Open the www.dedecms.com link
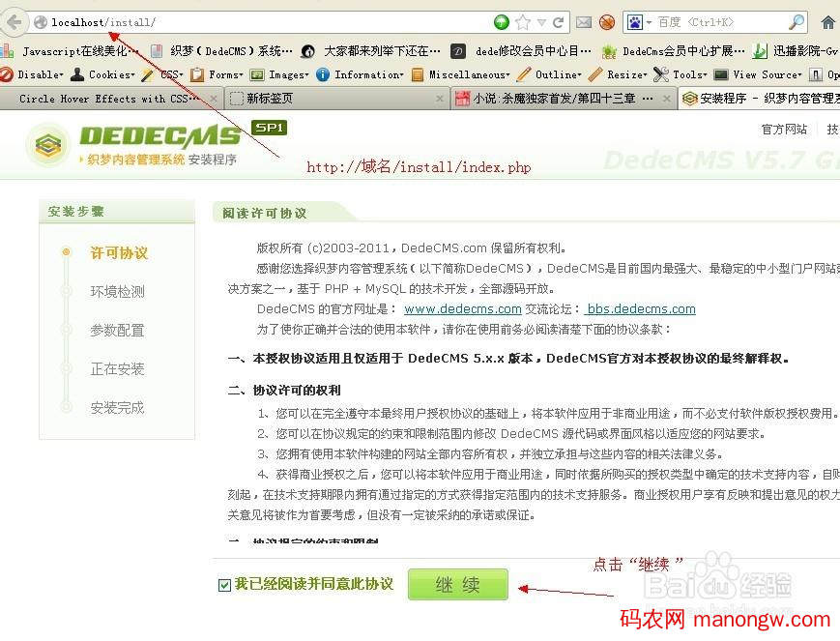The width and height of the screenshot is (840, 641). click(463, 309)
